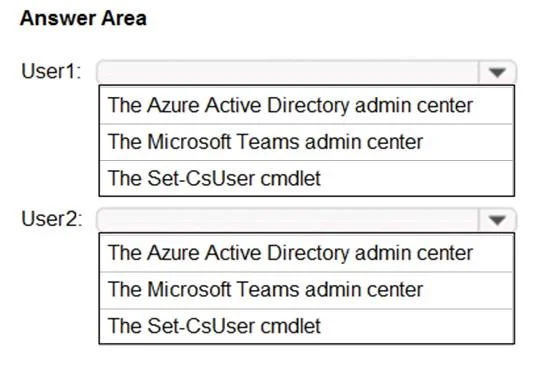Select Microsoft Teams admin center for User1

[307, 142]
